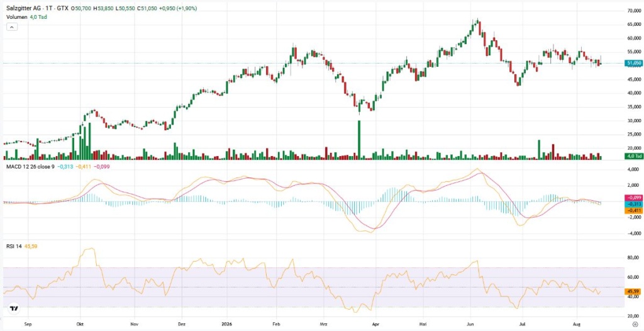The width and height of the screenshot is (644, 331).
Task: Click the orange RSI value tag 45,59
Action: (x=633, y=291)
